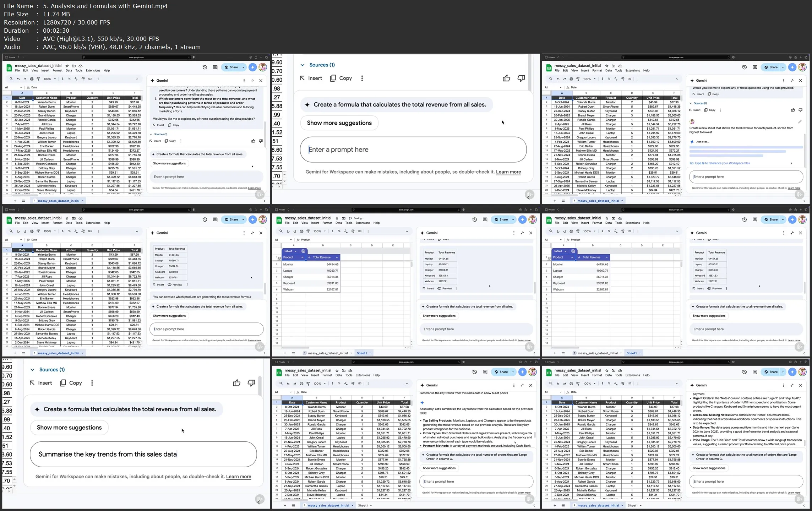Click 'Show more suggestions' in empty-prompt zoomed frame
Screen dimensions: 812x511
tap(339, 123)
